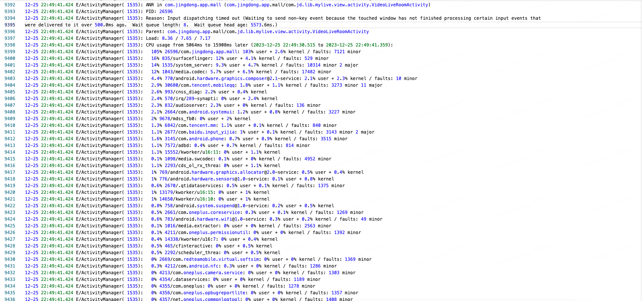Select '4356/com.oneplus.opbugreportlite' entry
644x301 pixels.
coord(202,293)
